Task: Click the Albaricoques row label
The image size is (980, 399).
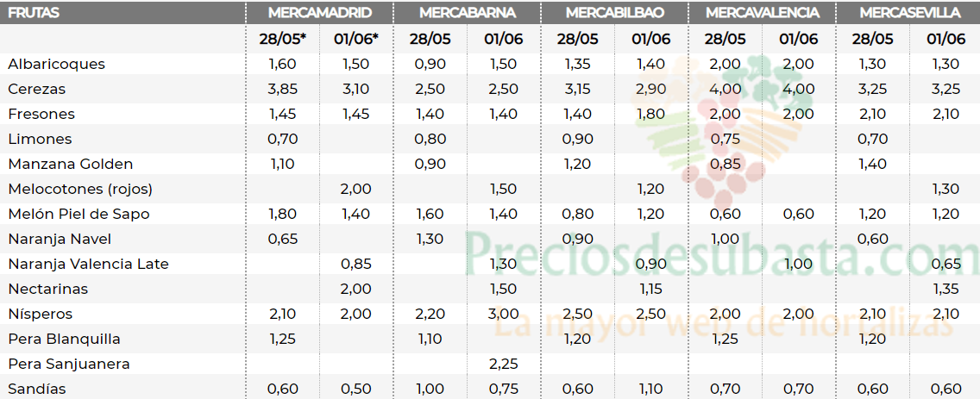Action: [x=56, y=64]
